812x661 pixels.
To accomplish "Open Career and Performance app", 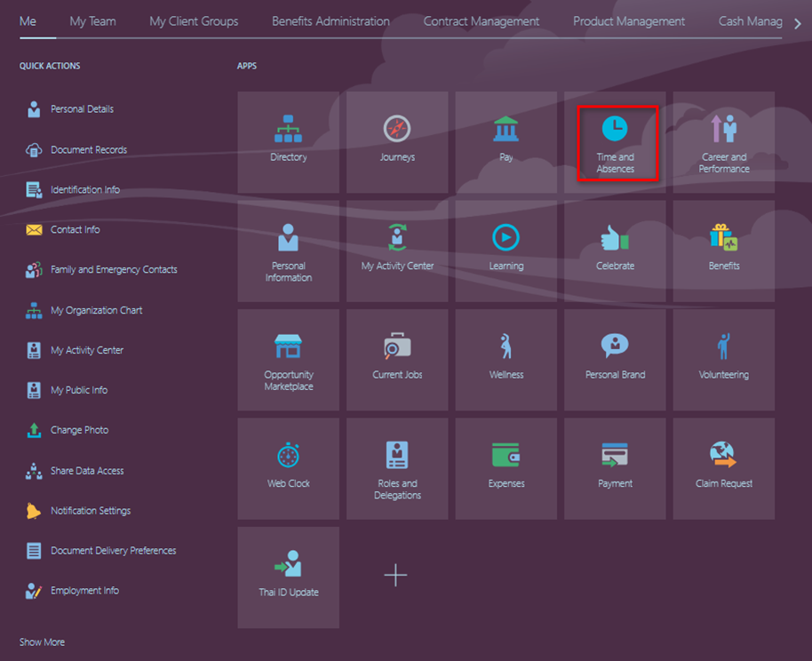I will pyautogui.click(x=723, y=142).
